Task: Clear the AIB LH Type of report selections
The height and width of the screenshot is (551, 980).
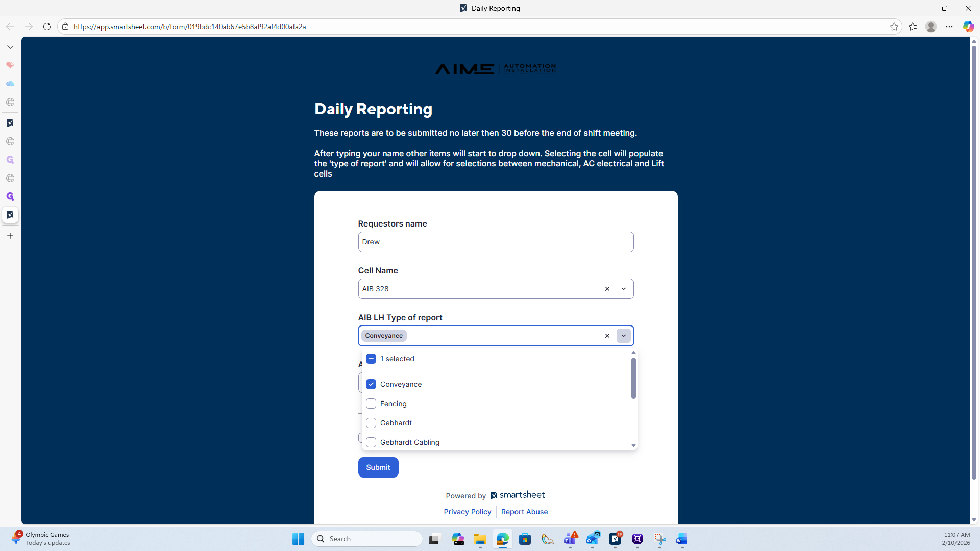Action: point(607,336)
